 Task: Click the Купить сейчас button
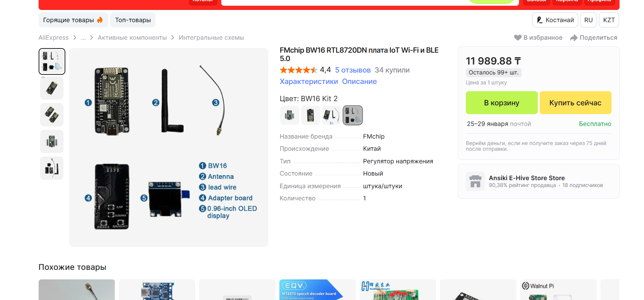tap(575, 103)
